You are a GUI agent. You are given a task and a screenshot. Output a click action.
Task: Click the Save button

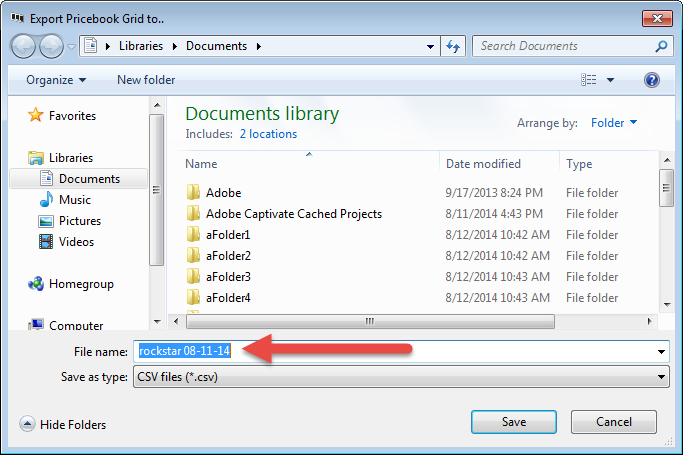[513, 422]
